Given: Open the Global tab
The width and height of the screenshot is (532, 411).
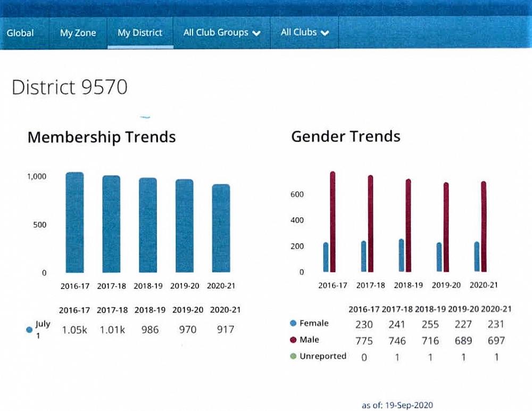Looking at the screenshot, I should pos(20,33).
